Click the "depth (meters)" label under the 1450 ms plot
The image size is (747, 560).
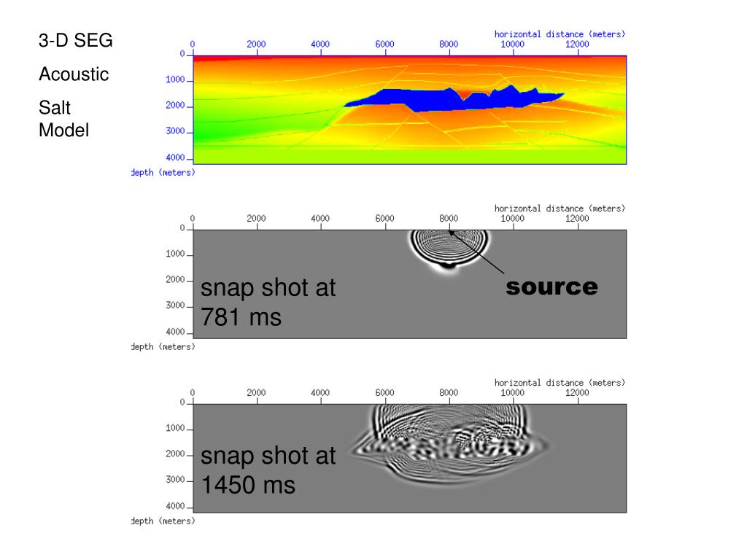click(x=163, y=521)
